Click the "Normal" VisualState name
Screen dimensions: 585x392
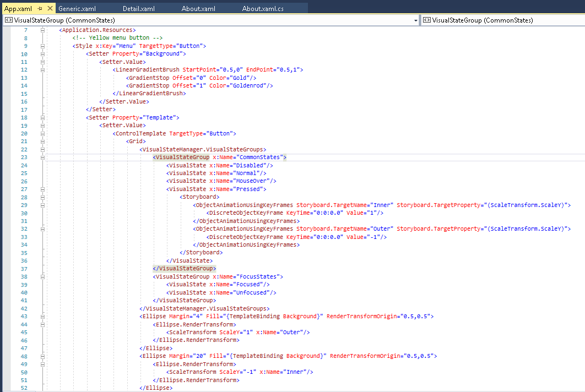[246, 173]
